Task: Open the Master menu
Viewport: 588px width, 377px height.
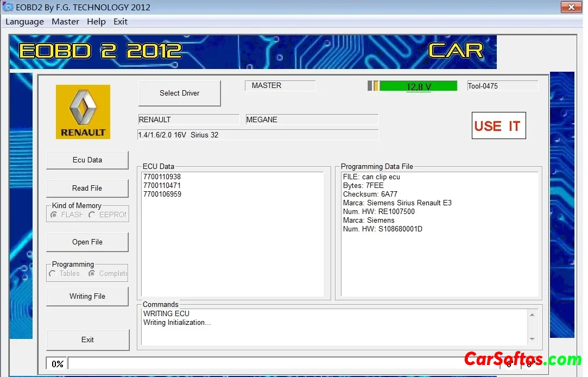Action: 65,22
